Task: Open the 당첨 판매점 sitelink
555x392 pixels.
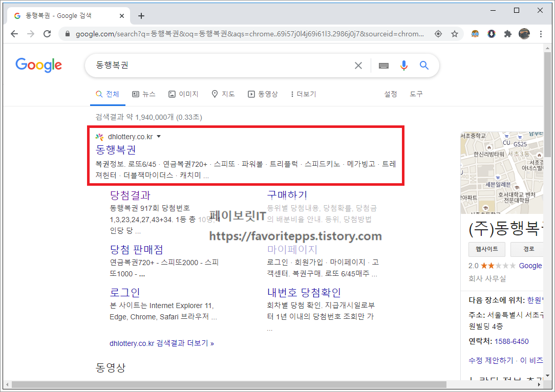Action: [137, 250]
